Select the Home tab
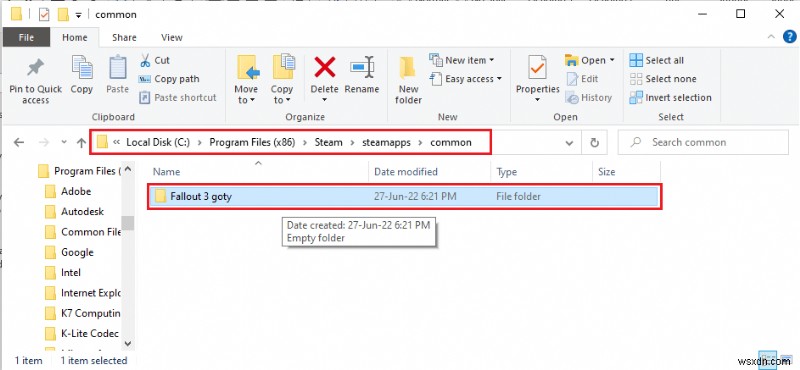The image size is (800, 370). (x=74, y=37)
